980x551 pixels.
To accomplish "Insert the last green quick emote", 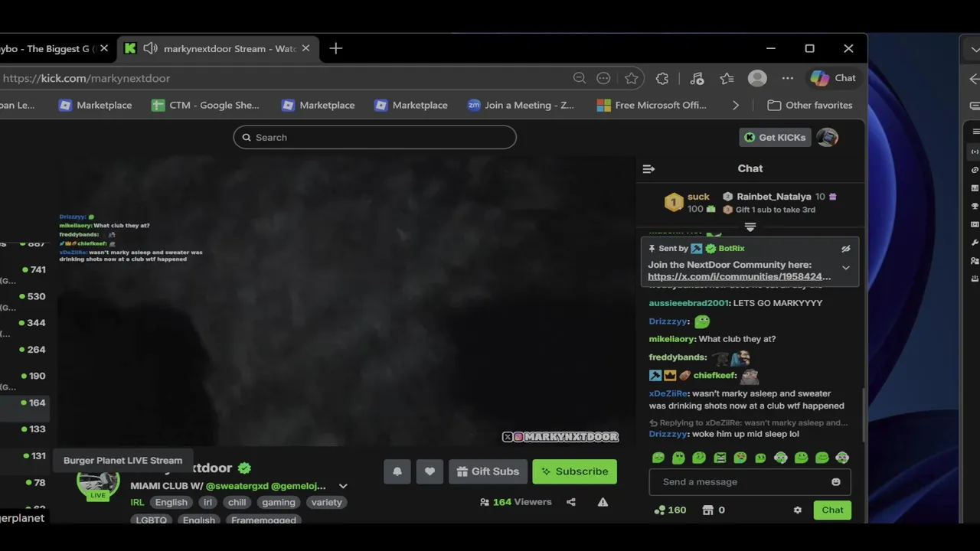I will [842, 458].
